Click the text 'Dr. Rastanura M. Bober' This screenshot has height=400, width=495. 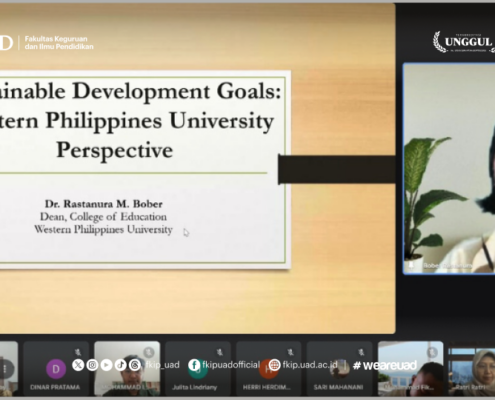(x=104, y=204)
